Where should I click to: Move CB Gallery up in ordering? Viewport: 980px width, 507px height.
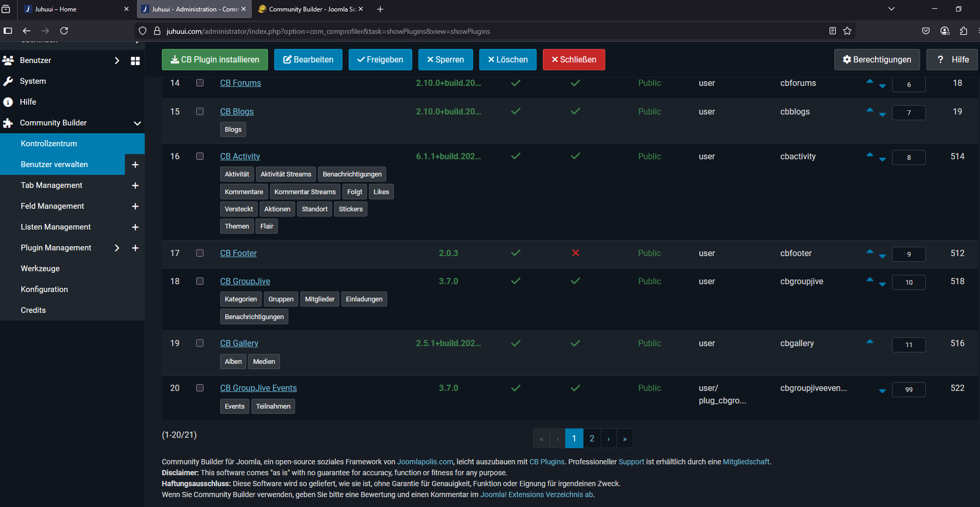(870, 341)
